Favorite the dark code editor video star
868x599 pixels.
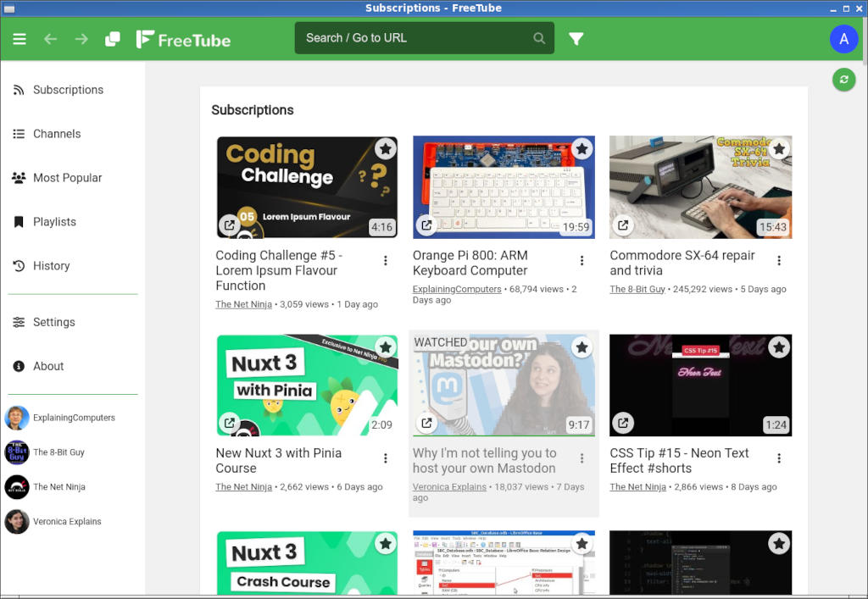[x=779, y=544]
